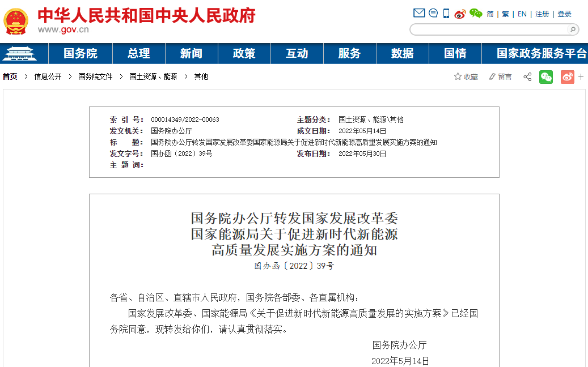Click the search magnifier icon
This screenshot has height=367, width=588.
573,29
